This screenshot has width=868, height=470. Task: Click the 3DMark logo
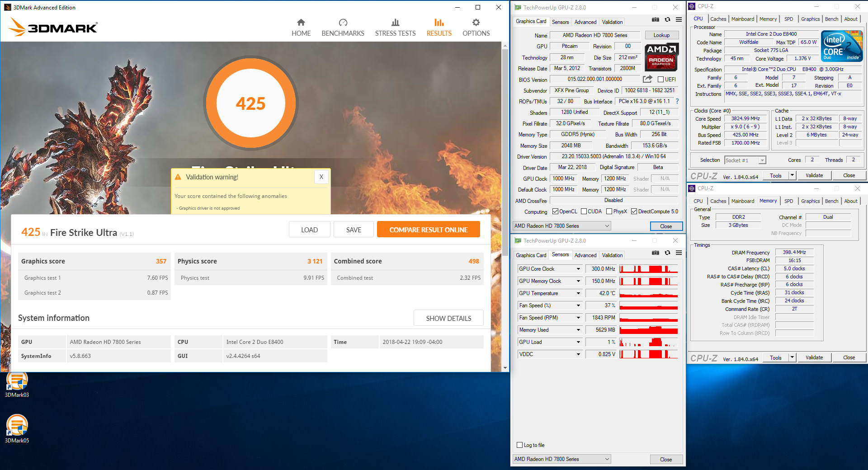pos(53,27)
